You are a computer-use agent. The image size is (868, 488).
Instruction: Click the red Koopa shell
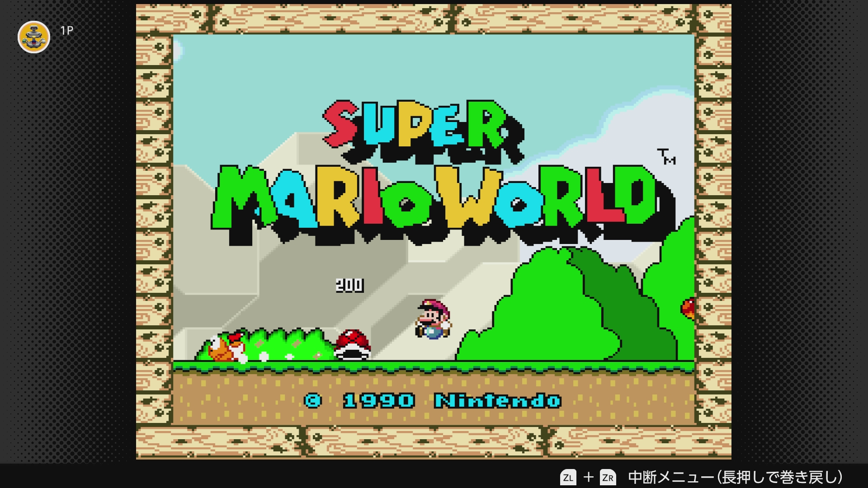(353, 345)
